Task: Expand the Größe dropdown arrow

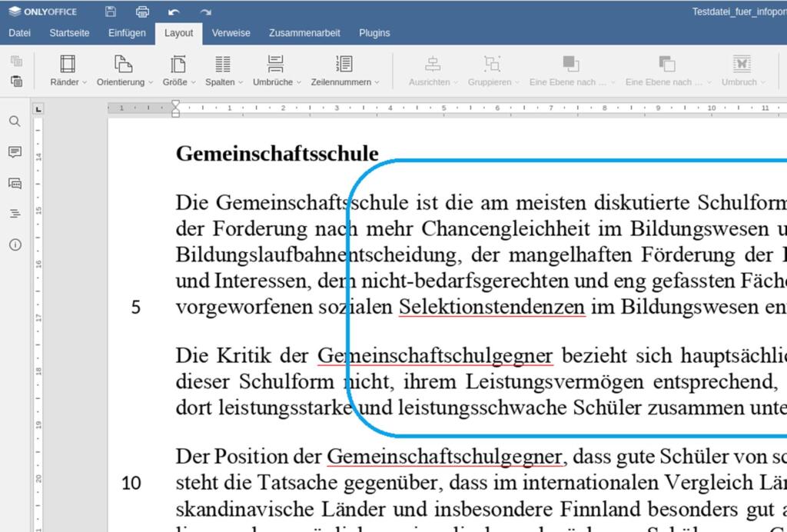Action: tap(193, 82)
